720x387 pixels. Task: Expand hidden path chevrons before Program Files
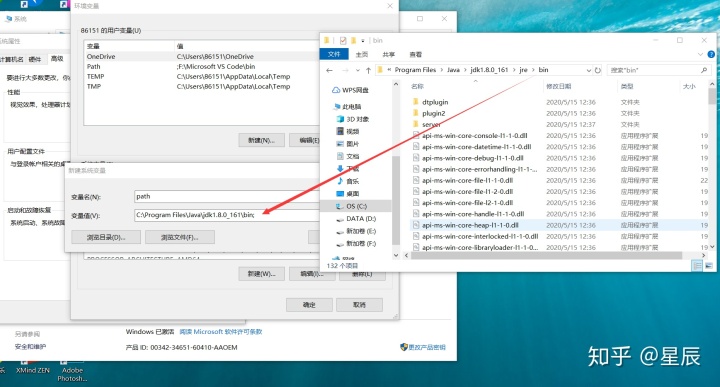click(389, 70)
